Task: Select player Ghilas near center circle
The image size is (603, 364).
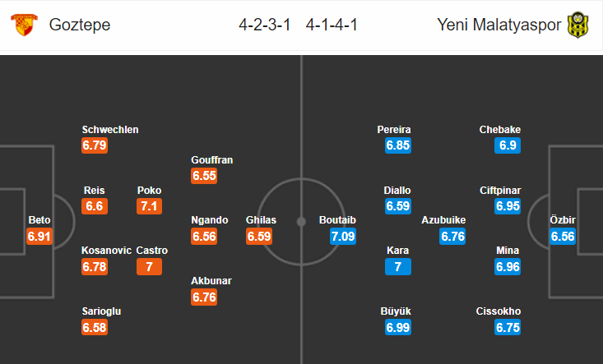Action: [x=261, y=220]
